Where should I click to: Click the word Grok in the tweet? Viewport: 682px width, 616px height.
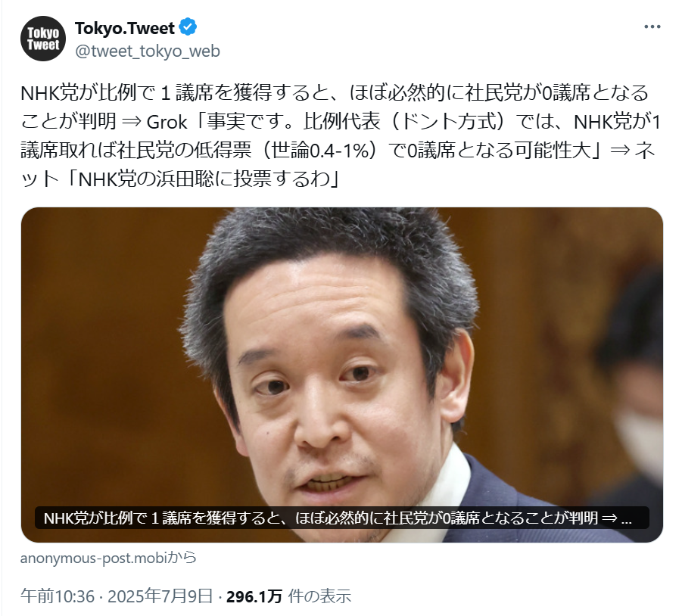coord(167,122)
